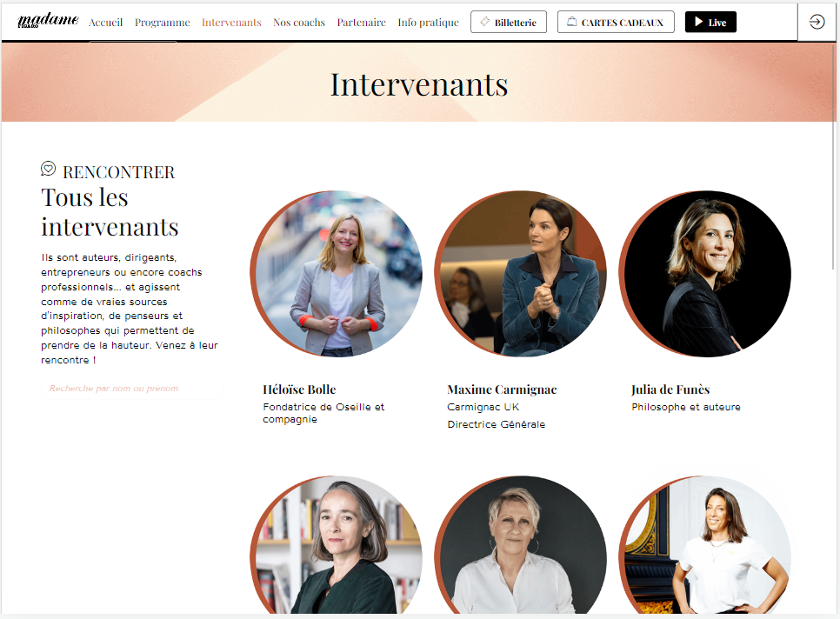This screenshot has height=619, width=840.
Task: Click the Madame logo in header
Action: 48,20
